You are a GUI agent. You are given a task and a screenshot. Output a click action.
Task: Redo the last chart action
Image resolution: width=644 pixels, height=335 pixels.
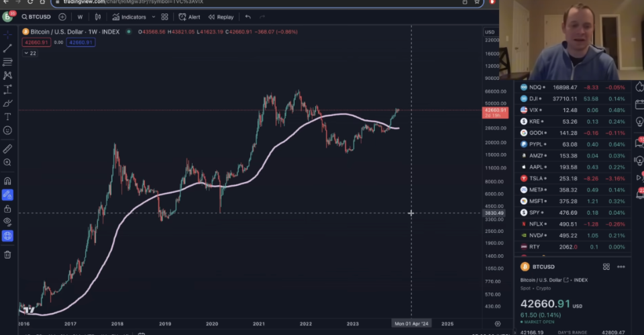click(x=262, y=17)
